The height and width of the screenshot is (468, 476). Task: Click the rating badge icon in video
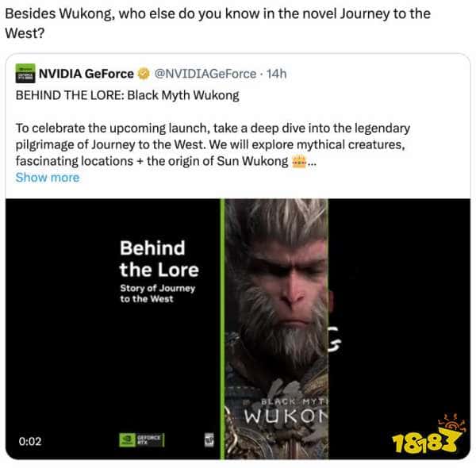209,439
